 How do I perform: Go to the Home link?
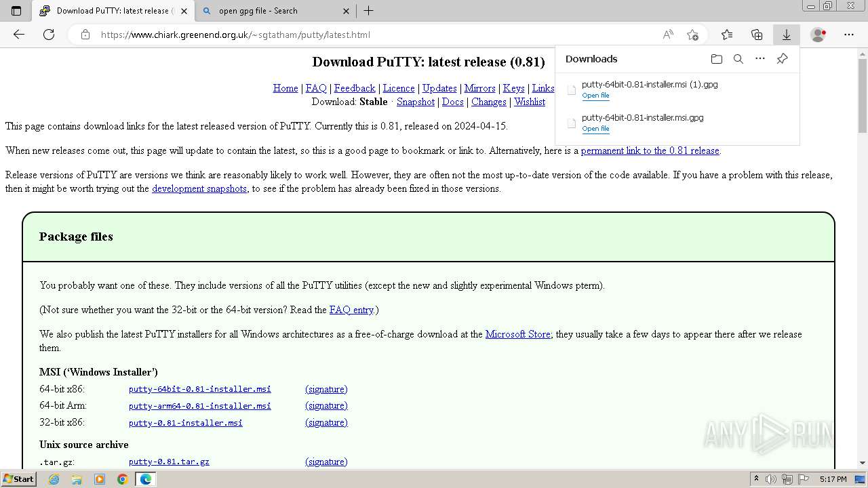click(x=285, y=88)
